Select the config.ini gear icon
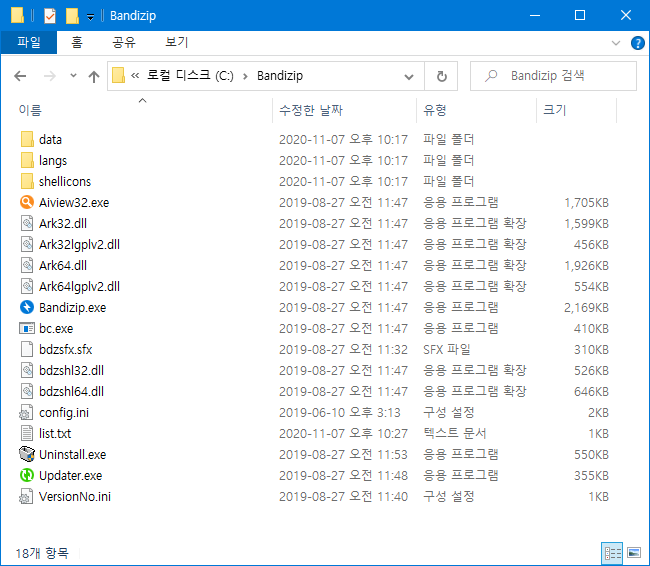Image resolution: width=650 pixels, height=566 pixels. pos(26,413)
